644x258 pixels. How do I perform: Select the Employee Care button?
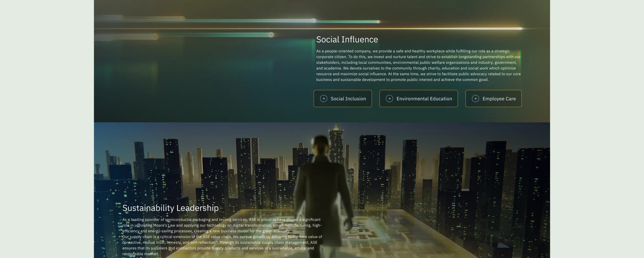(x=499, y=99)
